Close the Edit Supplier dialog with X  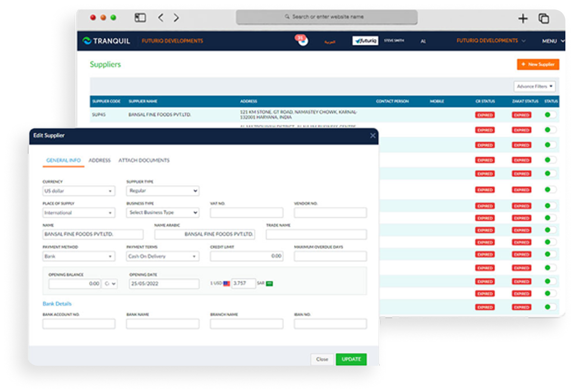point(373,136)
